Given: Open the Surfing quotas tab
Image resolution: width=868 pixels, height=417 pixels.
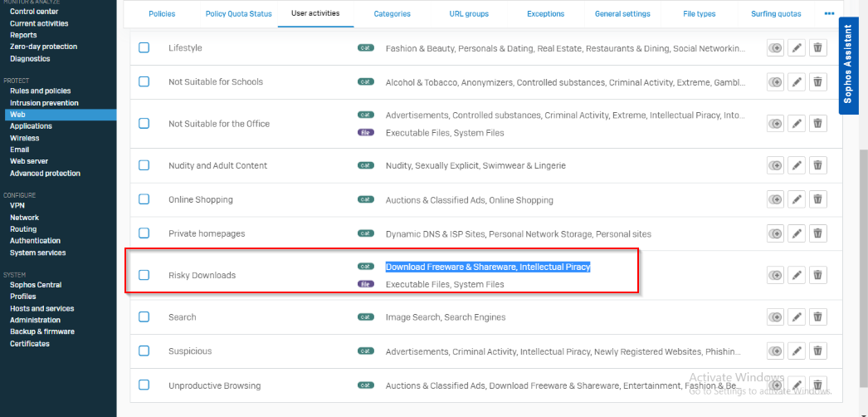Looking at the screenshot, I should [x=776, y=14].
